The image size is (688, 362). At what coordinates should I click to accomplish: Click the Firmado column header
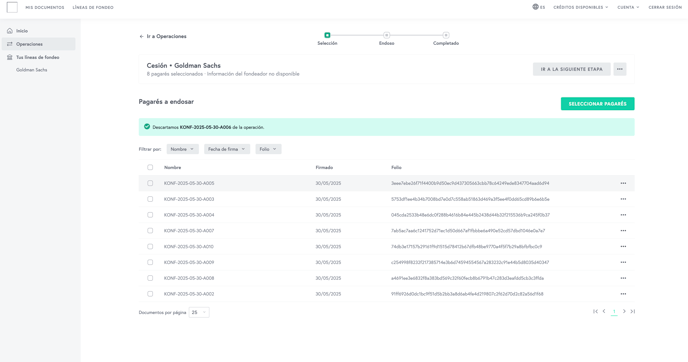(324, 168)
